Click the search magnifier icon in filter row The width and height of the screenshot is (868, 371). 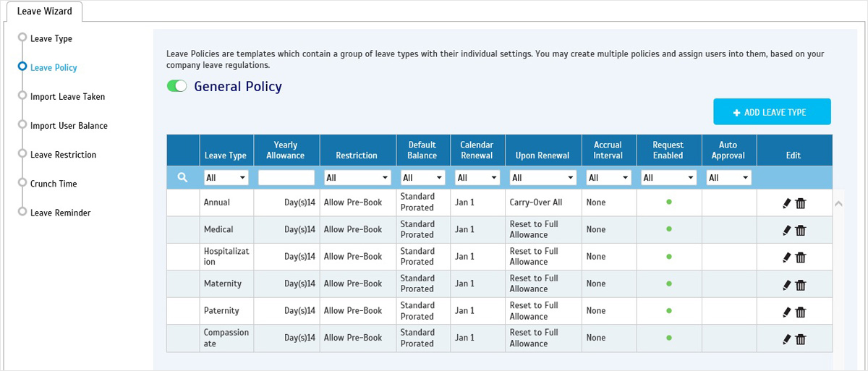pos(183,177)
